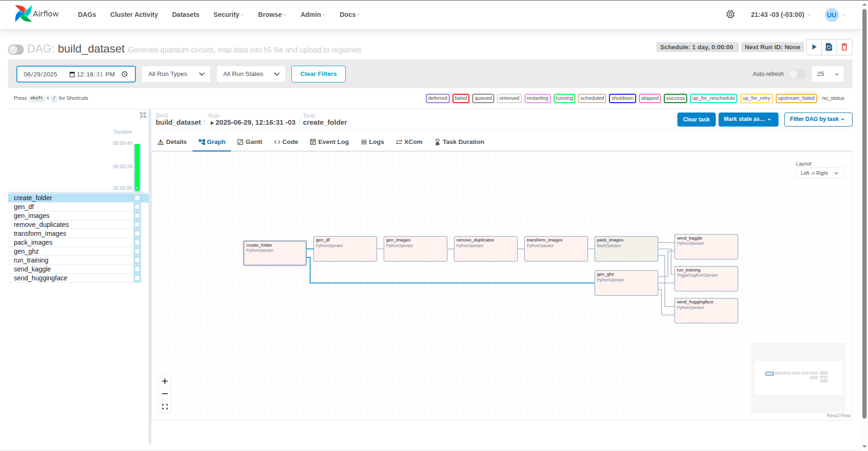The height and width of the screenshot is (451, 868).
Task: Toggle the DAG pause switch
Action: pyautogui.click(x=16, y=50)
